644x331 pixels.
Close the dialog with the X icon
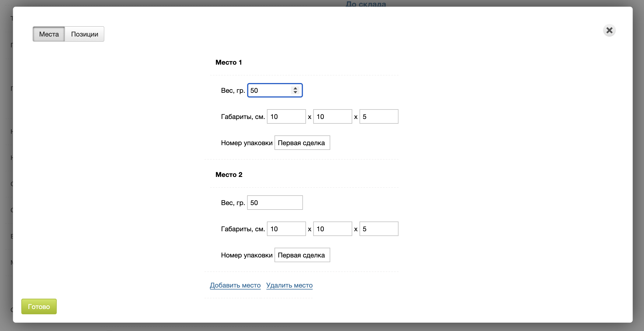pos(609,30)
